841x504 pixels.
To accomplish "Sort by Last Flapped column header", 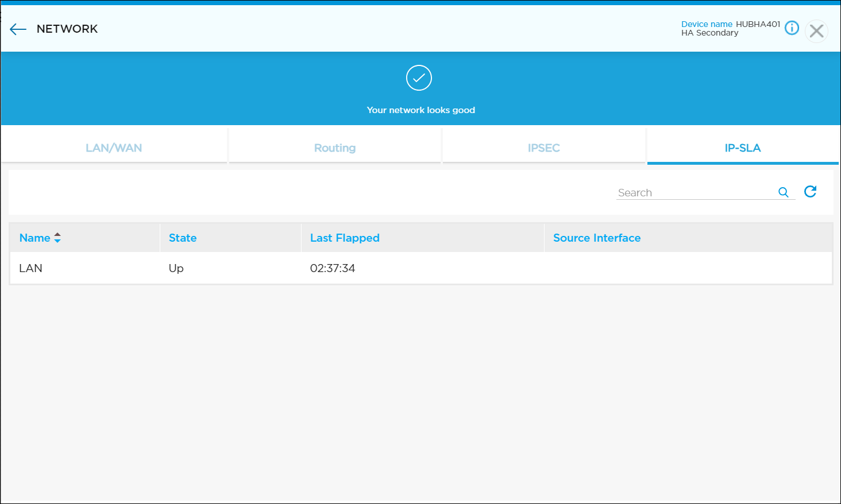I will [x=345, y=238].
